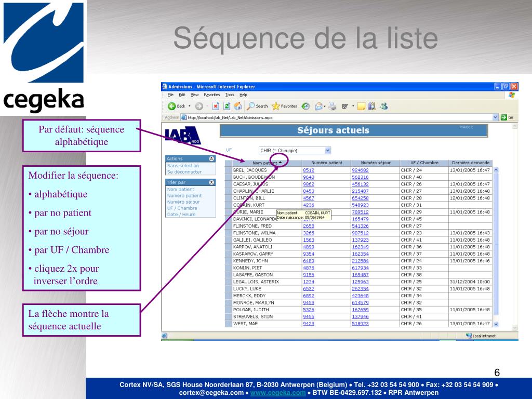Select patient name KASPAROV, GARRY

(x=253, y=254)
